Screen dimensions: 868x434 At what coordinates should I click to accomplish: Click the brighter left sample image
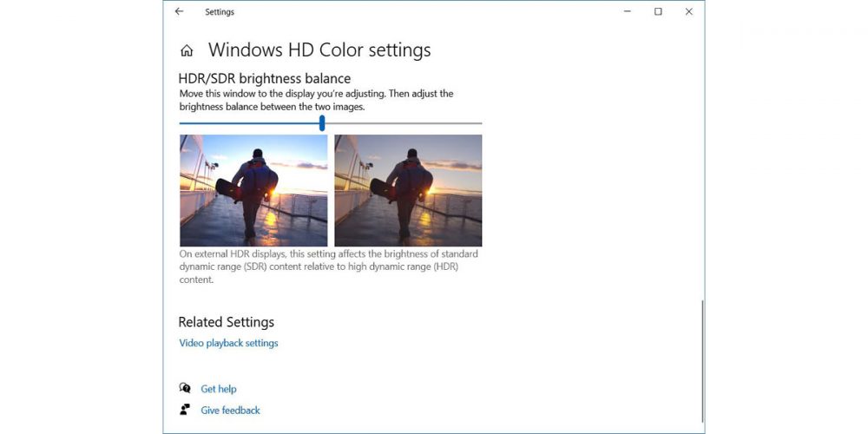tap(253, 190)
